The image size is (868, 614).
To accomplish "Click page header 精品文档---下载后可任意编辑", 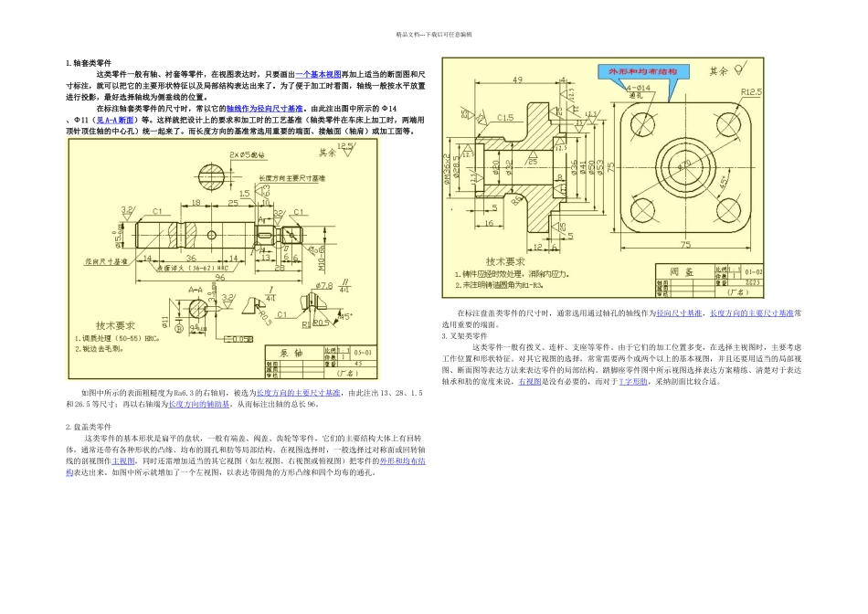I will 433,35.
